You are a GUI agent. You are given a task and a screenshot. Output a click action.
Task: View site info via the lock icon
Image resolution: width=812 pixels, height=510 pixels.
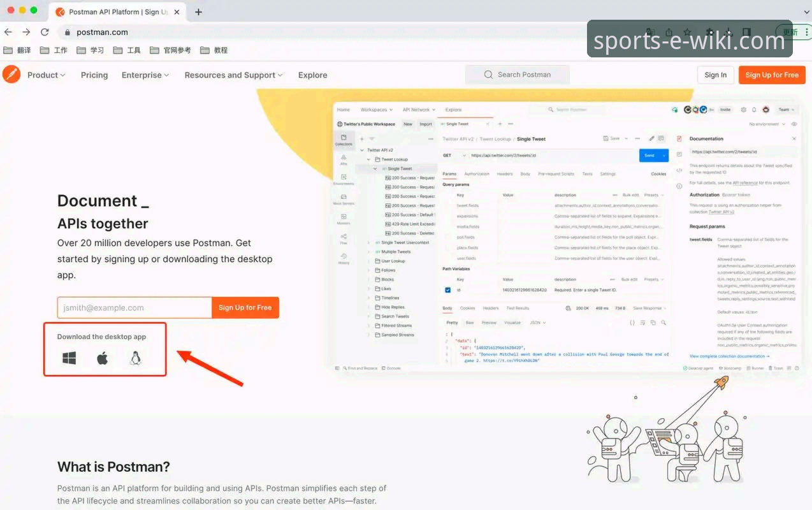coord(67,33)
